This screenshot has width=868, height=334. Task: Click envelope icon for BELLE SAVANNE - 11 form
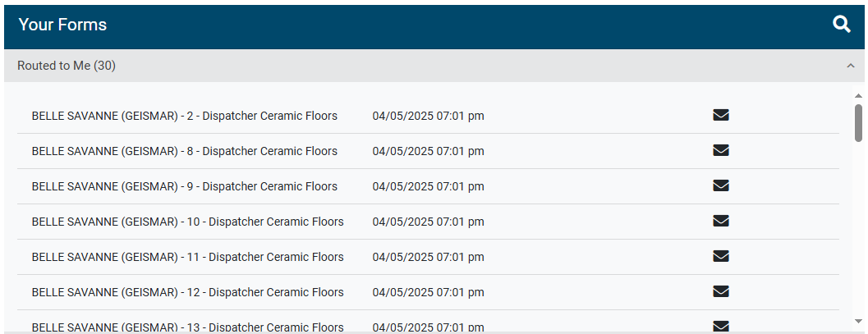point(721,256)
